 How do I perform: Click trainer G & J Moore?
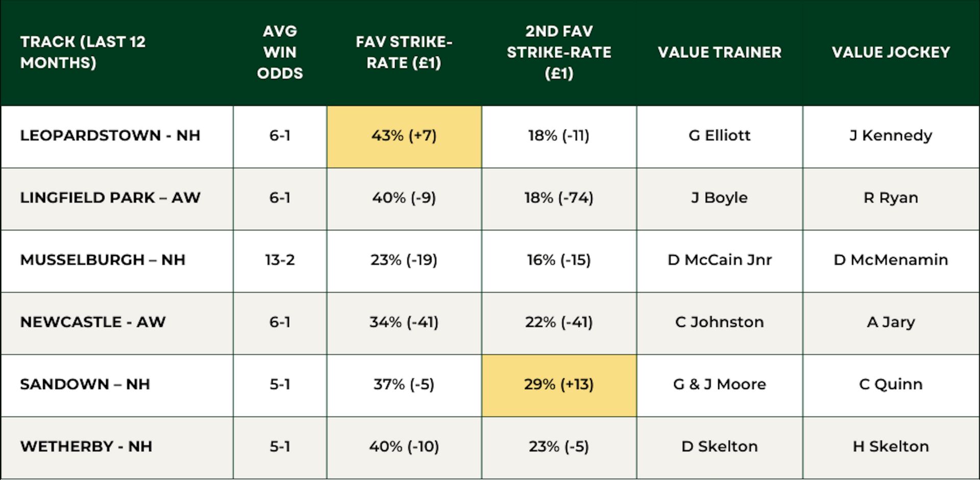[719, 384]
